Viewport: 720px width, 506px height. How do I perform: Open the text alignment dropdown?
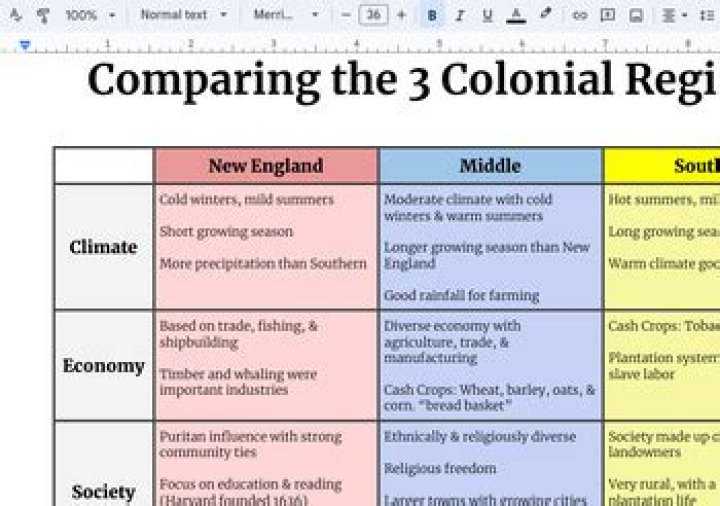click(674, 16)
